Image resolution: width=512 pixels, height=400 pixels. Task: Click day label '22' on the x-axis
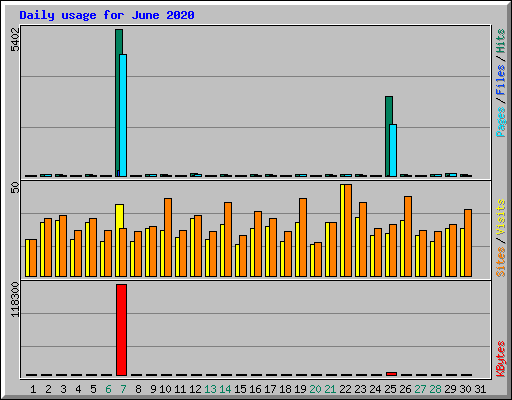pyautogui.click(x=345, y=389)
